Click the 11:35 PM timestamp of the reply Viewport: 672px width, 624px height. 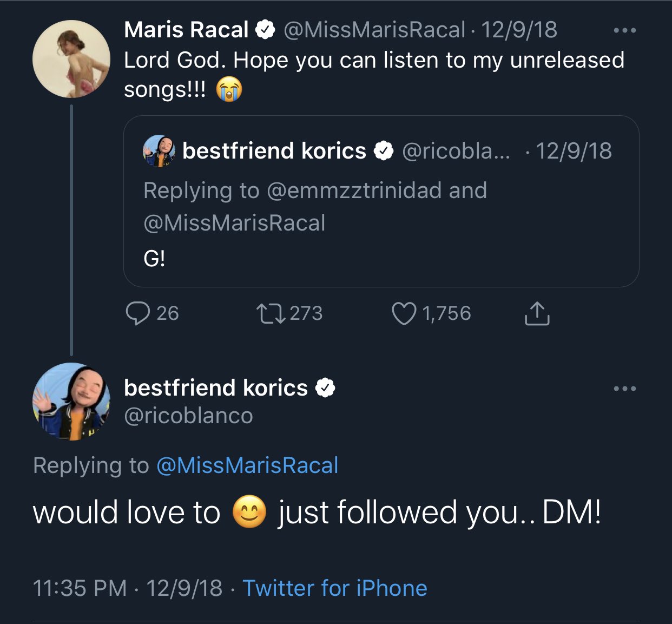(x=80, y=588)
